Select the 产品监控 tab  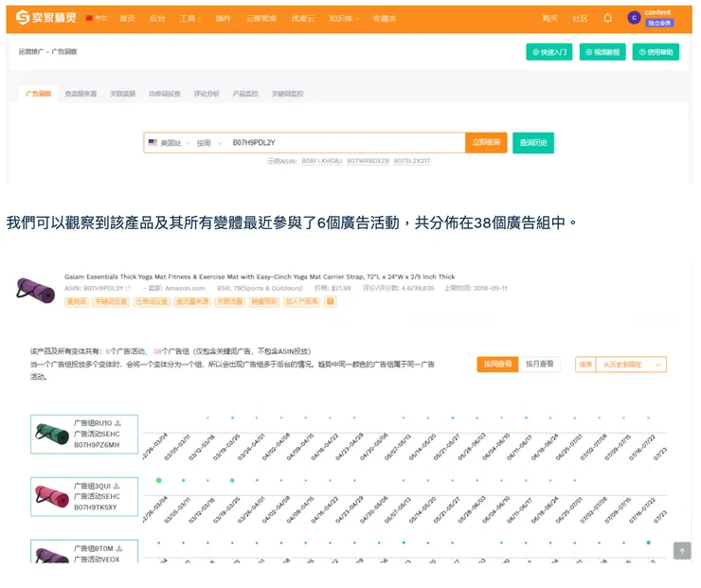245,94
